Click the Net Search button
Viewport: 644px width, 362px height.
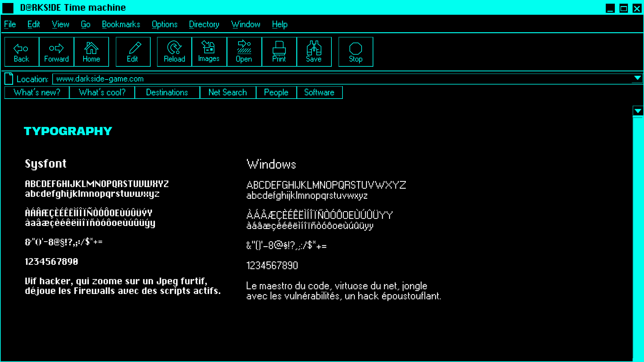point(228,93)
